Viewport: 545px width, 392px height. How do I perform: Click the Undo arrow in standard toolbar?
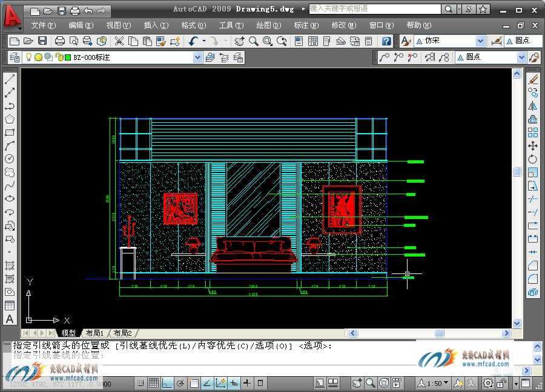click(193, 41)
